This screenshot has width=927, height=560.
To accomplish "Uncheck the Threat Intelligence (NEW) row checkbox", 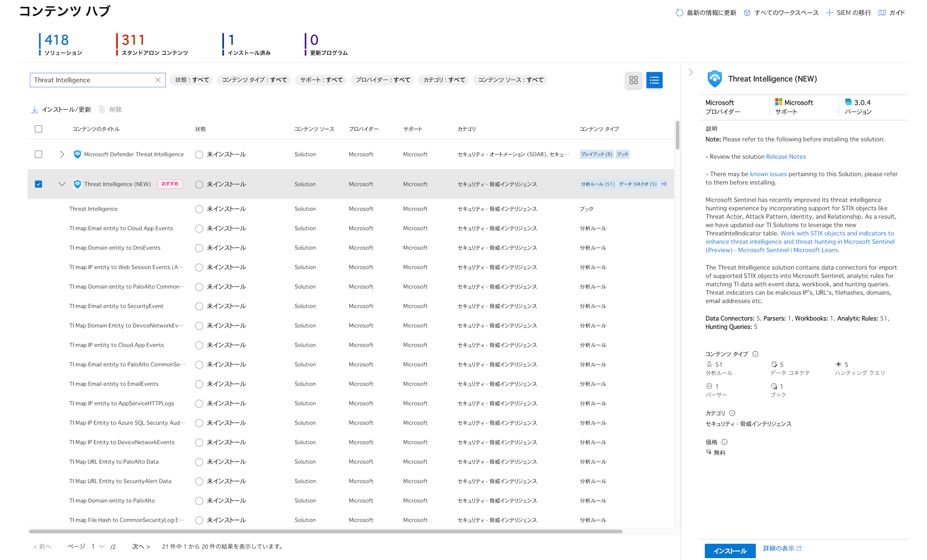I will [38, 184].
